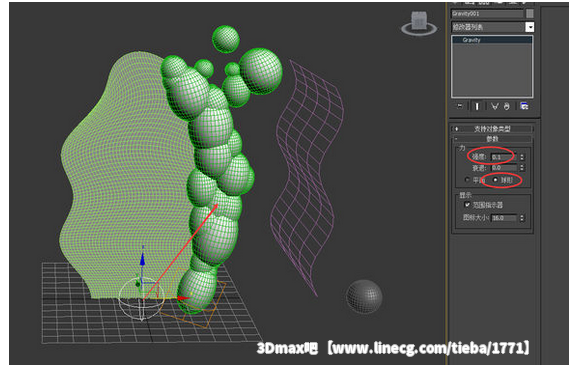
Task: Click the strength value input field
Action: 504,157
